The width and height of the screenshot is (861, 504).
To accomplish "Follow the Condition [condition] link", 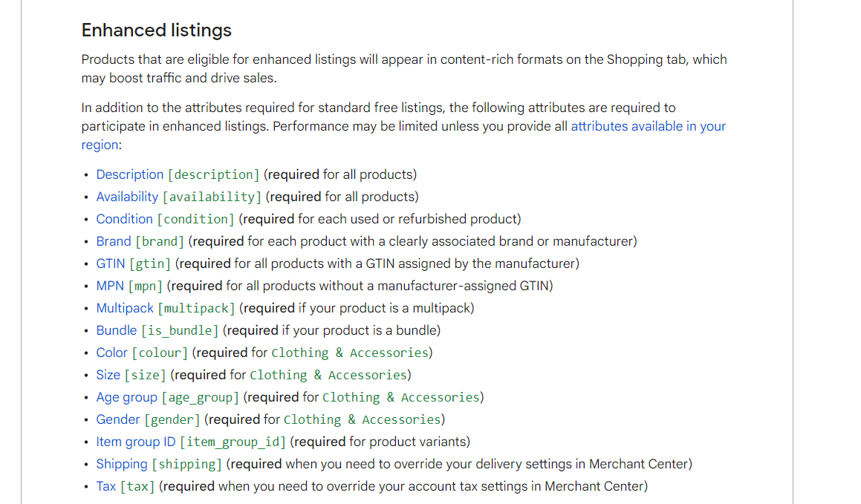I will [x=165, y=220].
